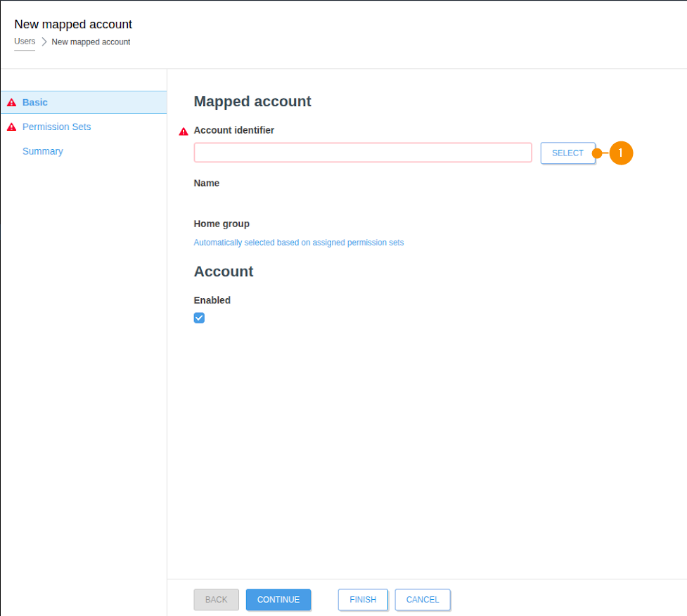Cancel the new mapped account wizard
This screenshot has height=616, width=687.
[423, 600]
